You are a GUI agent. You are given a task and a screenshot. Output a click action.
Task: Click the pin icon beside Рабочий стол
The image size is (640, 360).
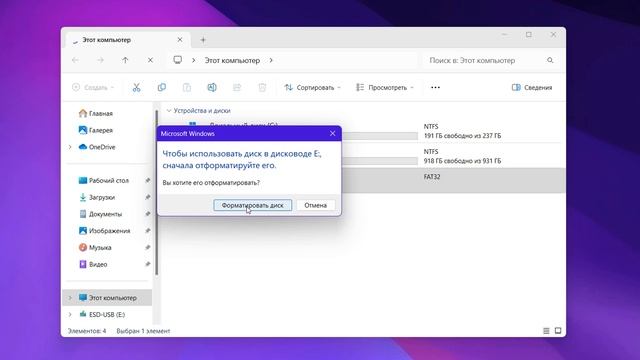click(147, 180)
